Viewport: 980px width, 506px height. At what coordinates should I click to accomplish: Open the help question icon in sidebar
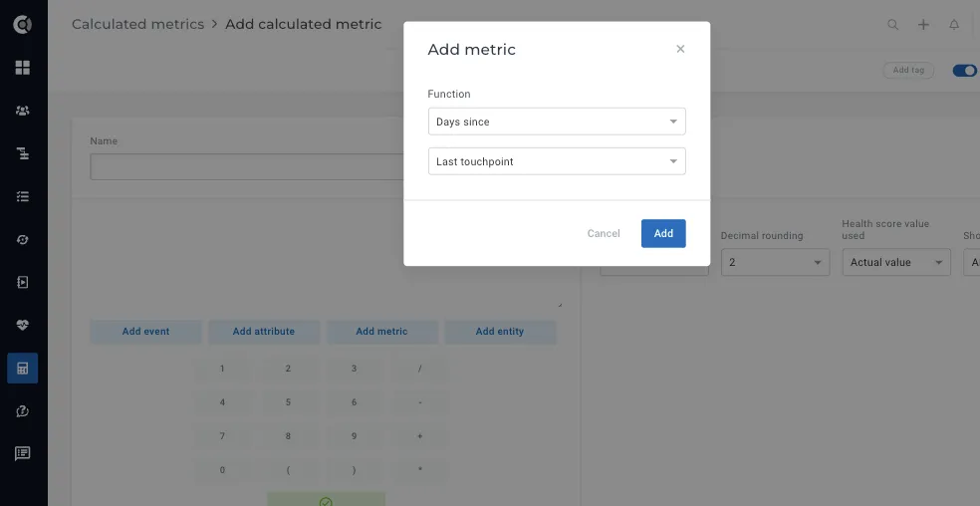click(x=23, y=411)
